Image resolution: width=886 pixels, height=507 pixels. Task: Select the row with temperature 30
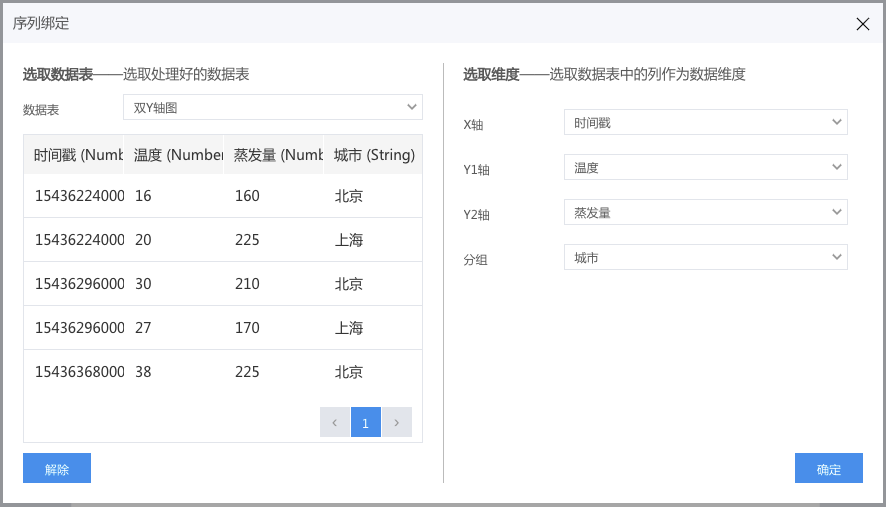click(x=223, y=284)
